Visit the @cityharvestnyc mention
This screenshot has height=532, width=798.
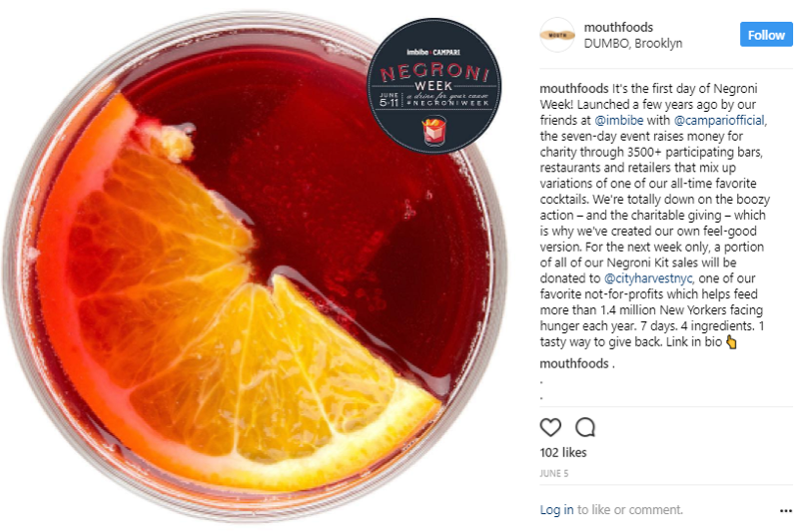(648, 278)
